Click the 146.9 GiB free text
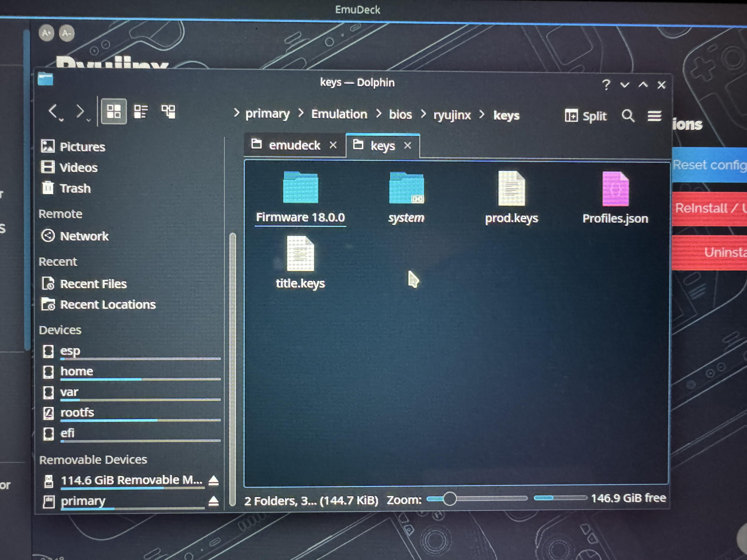747x560 pixels. click(628, 498)
